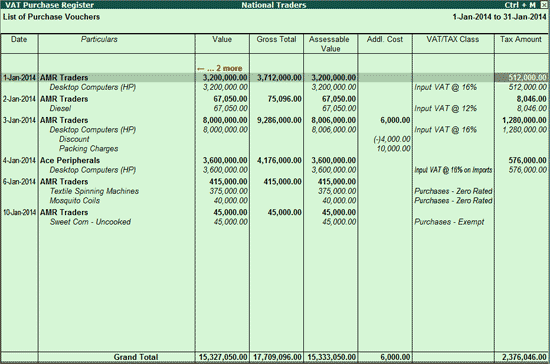Click the Grand Total label
This screenshot has height=364, width=550.
click(x=136, y=357)
